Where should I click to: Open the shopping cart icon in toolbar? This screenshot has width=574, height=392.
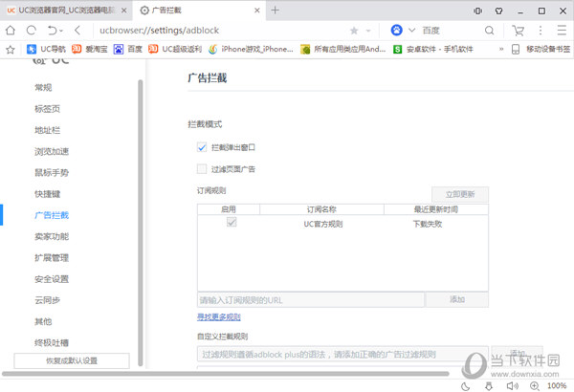pyautogui.click(x=518, y=31)
